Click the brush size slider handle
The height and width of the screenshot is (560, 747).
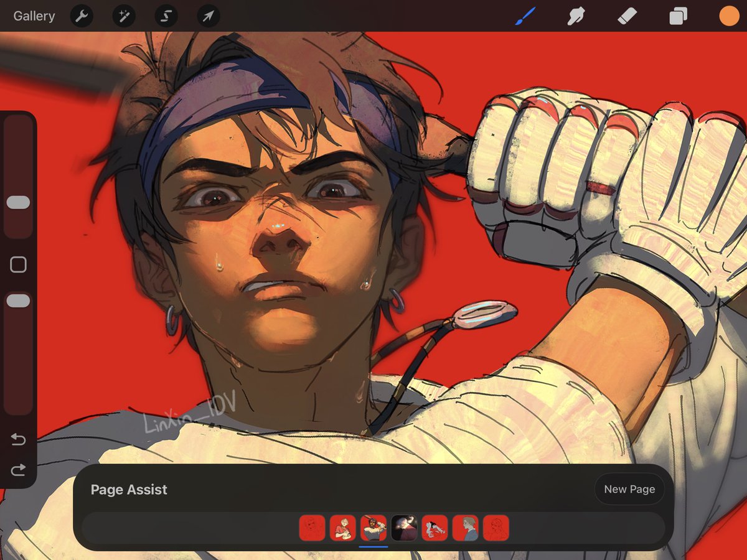click(x=18, y=202)
